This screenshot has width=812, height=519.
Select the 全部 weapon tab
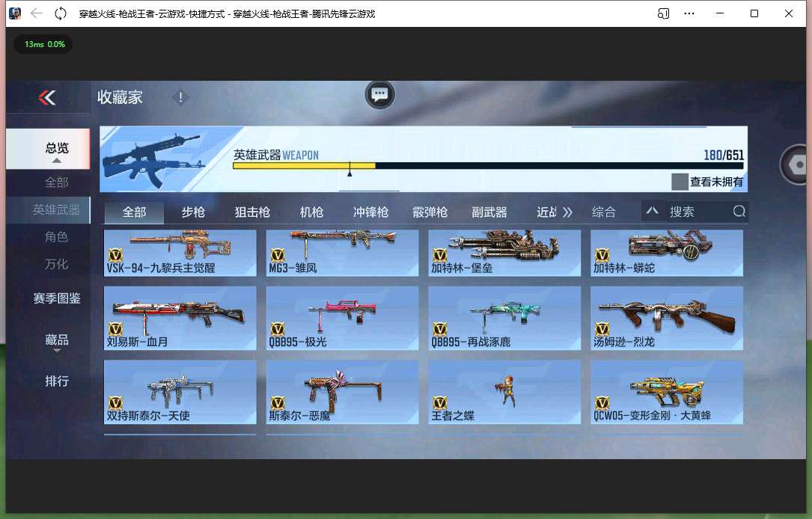point(134,212)
